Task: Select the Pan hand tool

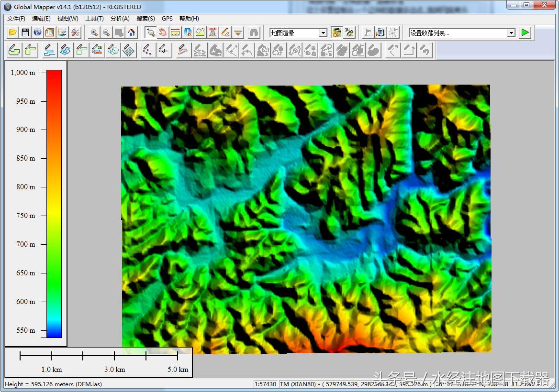Action: click(x=163, y=33)
